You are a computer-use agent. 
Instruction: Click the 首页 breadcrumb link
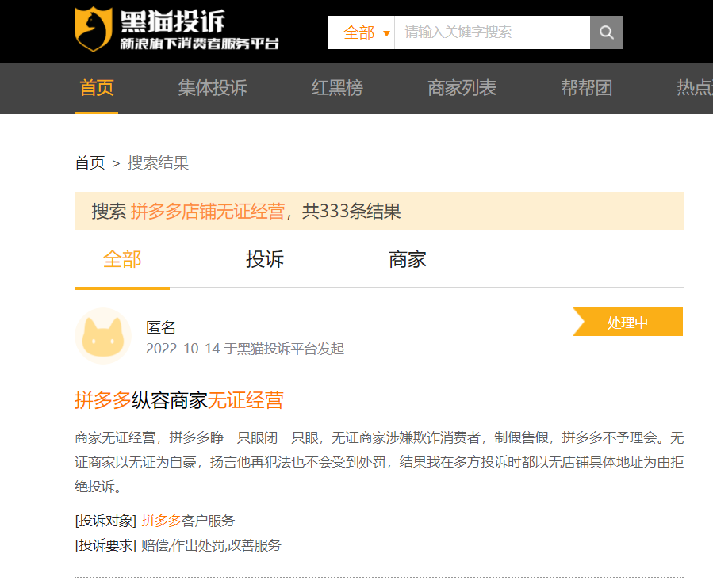(90, 162)
